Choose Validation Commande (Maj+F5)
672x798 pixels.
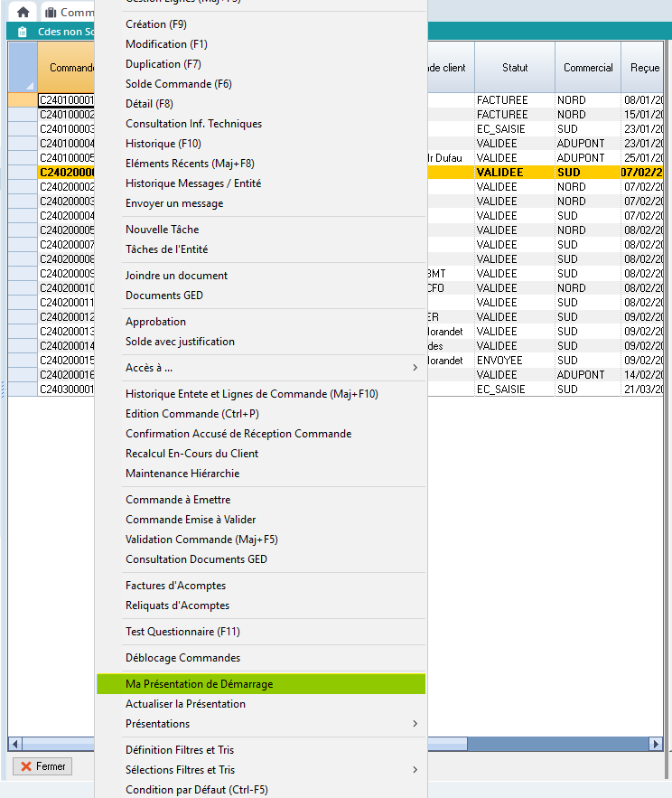[201, 540]
